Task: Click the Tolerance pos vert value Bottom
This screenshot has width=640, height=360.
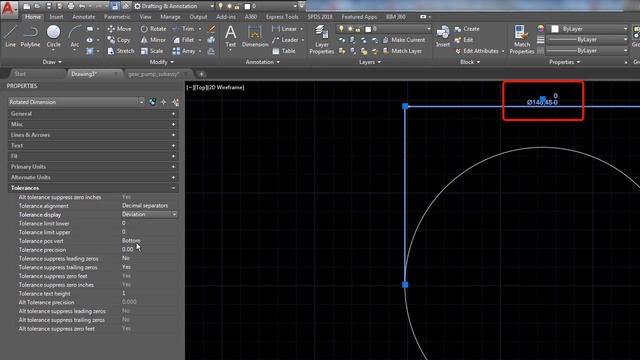Action: [x=131, y=241]
